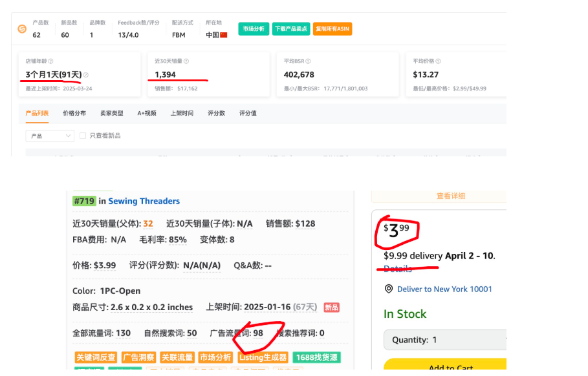Click the 1688找货源 green button
The width and height of the screenshot is (588, 376).
click(316, 357)
